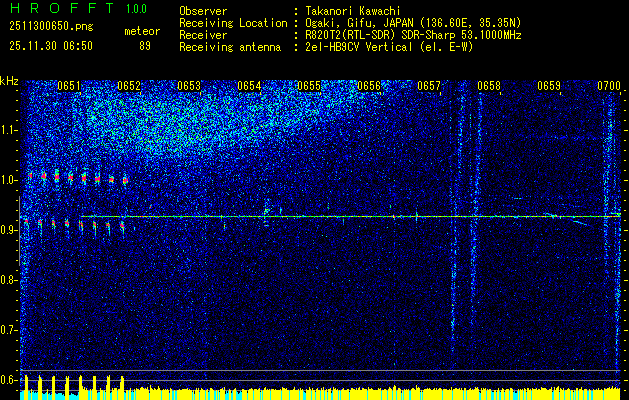Select the R820T2(RTL-SDR) SDR-Sharp 53.1000MHz text
This screenshot has height=400, width=629.
point(413,35)
